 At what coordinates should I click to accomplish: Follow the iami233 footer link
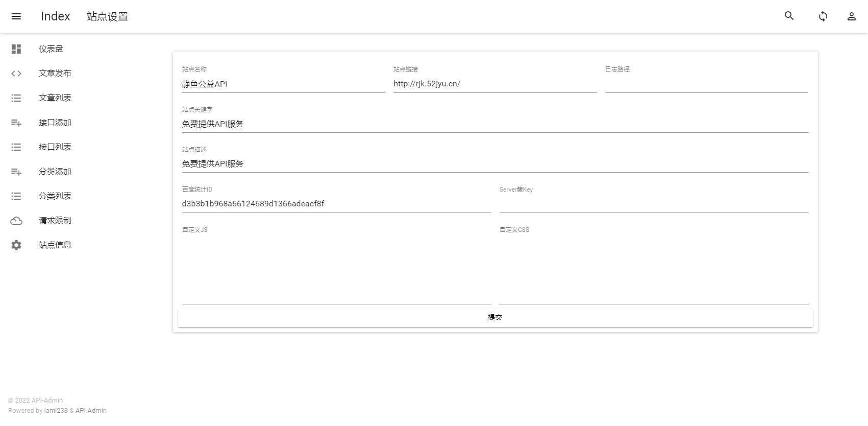[56, 411]
